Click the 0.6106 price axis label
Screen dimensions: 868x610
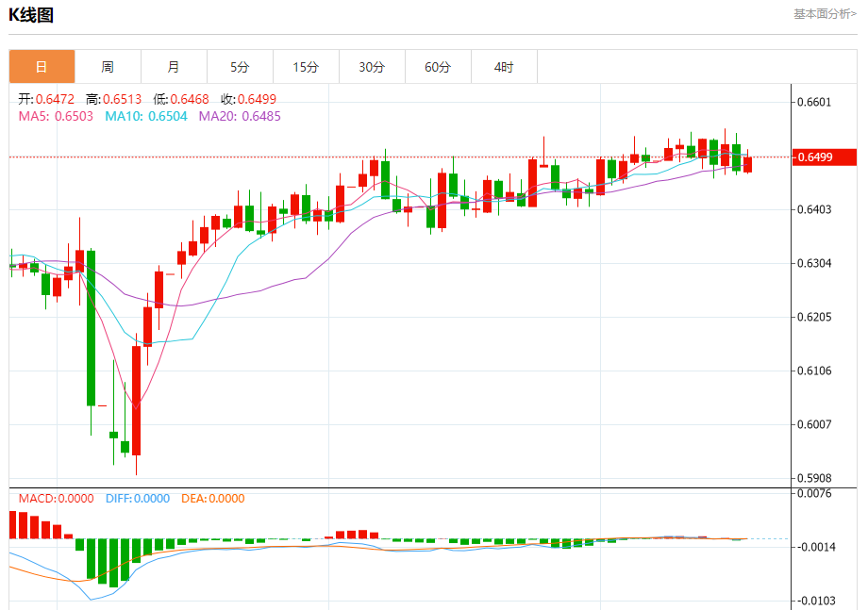[813, 371]
